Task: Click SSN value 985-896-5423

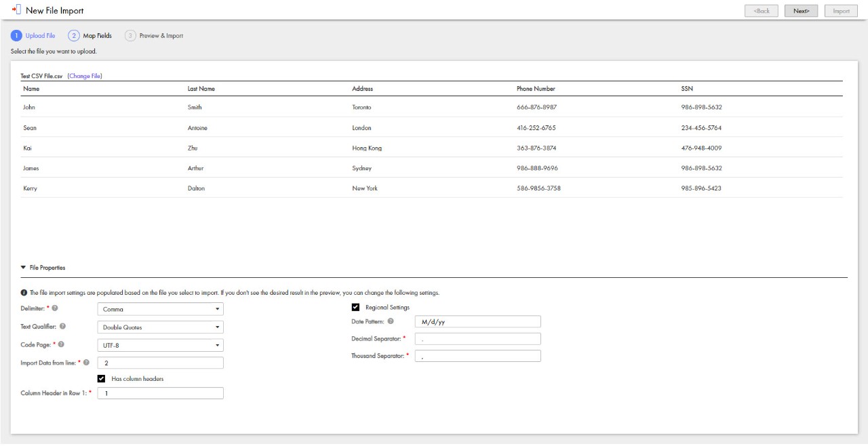Action: click(701, 188)
